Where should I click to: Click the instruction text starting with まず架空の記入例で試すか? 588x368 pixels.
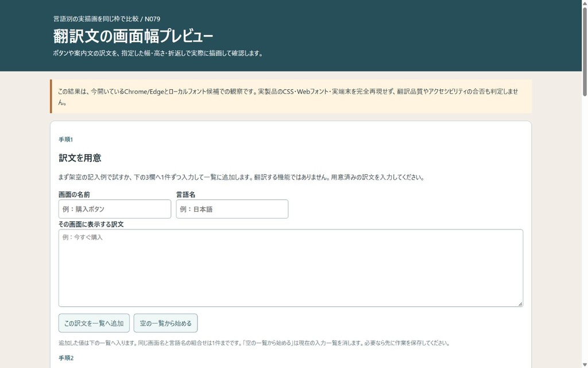[242, 177]
